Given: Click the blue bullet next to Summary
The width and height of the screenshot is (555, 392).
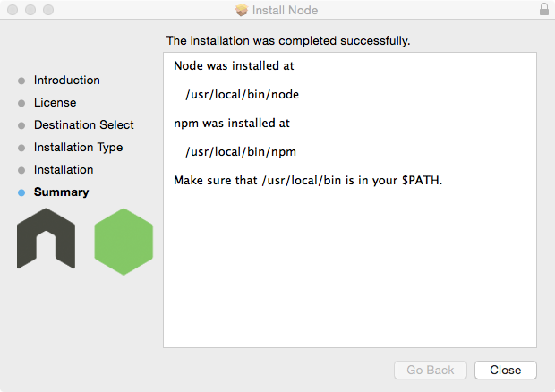Looking at the screenshot, I should coord(21,192).
